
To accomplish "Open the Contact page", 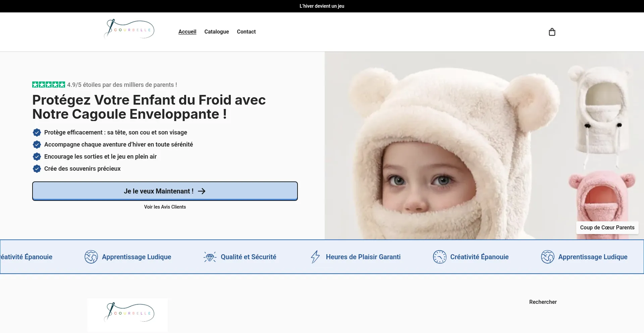I will [246, 32].
